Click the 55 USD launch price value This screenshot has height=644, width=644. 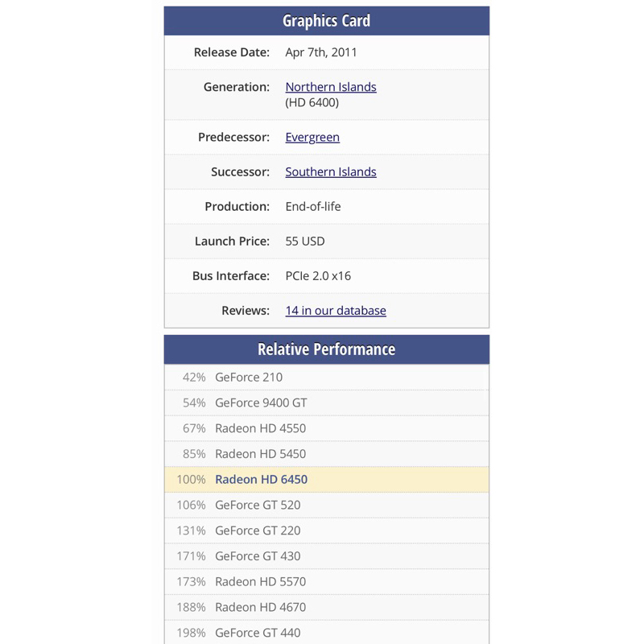pos(305,242)
